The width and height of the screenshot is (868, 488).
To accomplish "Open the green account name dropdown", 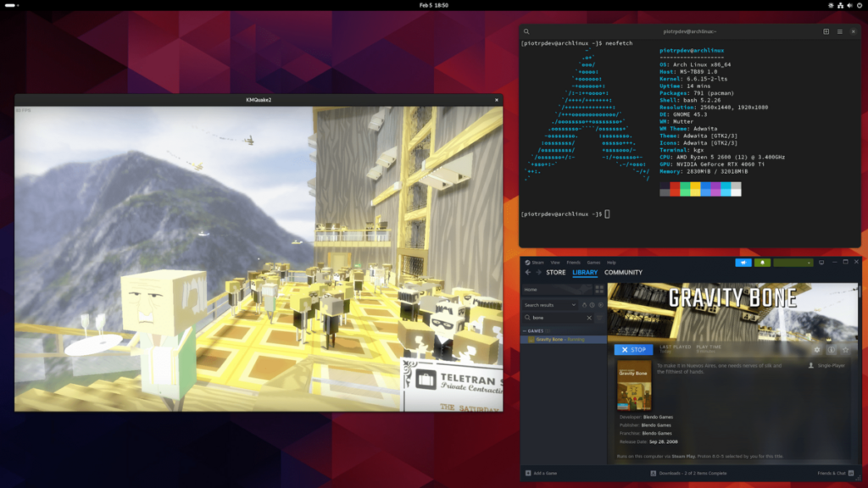I will (x=793, y=263).
